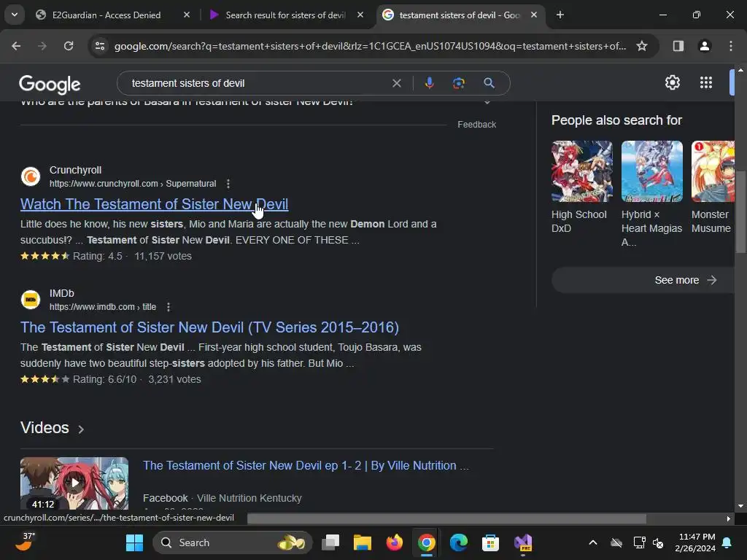The height and width of the screenshot is (560, 747).
Task: Show hidden system tray icons
Action: click(593, 542)
